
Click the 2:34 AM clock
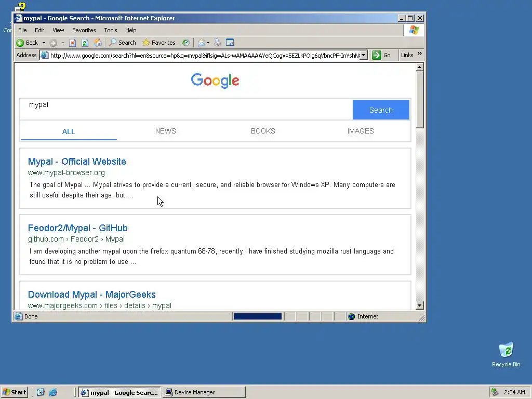coord(514,392)
